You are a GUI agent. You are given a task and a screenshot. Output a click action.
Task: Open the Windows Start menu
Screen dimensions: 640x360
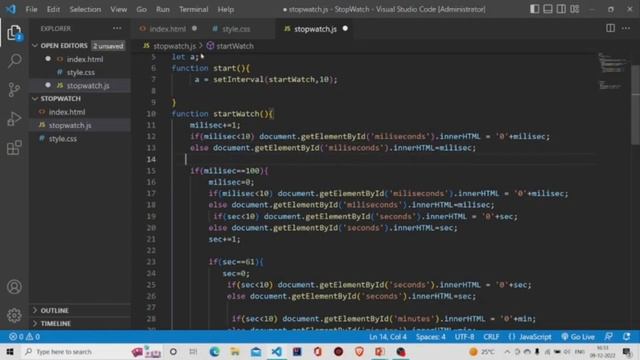(9, 351)
